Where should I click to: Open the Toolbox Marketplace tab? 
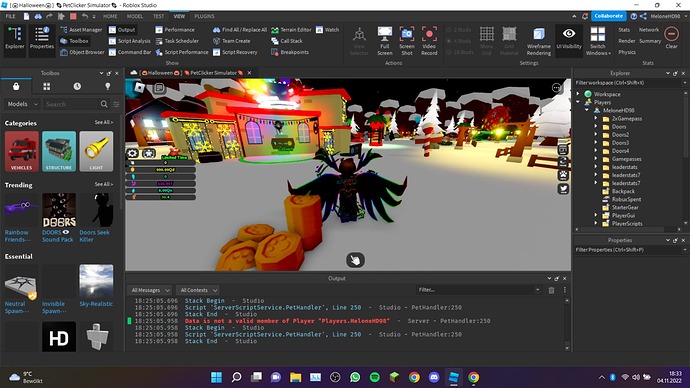[16, 86]
